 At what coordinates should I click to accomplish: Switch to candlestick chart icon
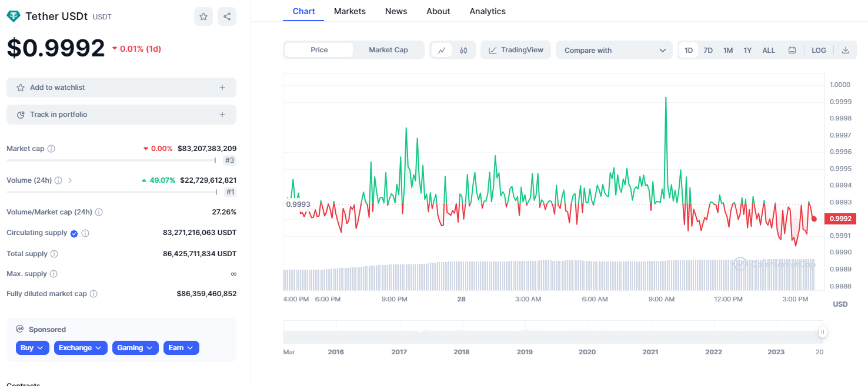coord(463,51)
